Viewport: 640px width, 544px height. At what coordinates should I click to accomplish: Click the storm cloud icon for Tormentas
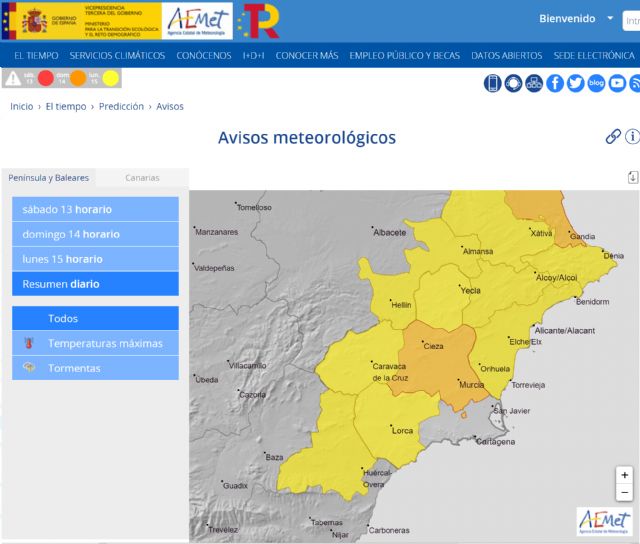29,367
